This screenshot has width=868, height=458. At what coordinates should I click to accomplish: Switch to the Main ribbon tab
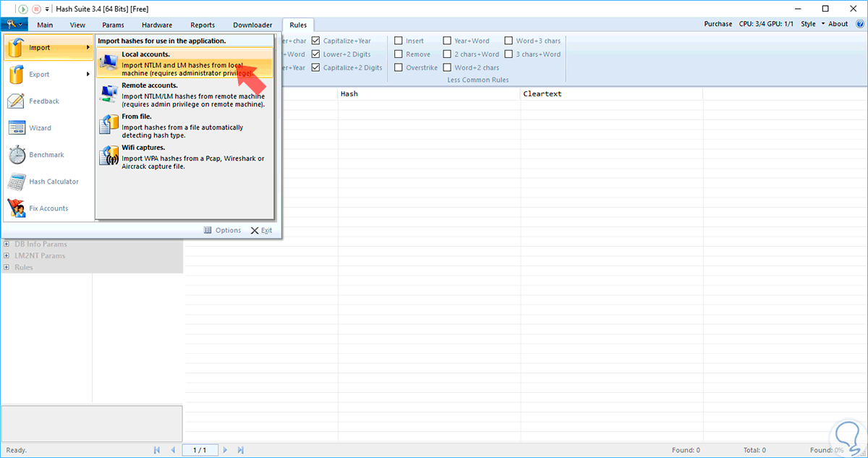click(45, 25)
